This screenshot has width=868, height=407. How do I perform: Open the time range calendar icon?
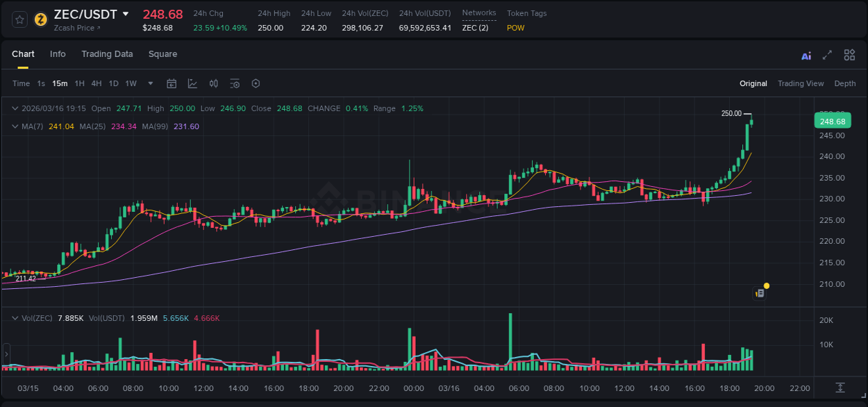coord(172,83)
